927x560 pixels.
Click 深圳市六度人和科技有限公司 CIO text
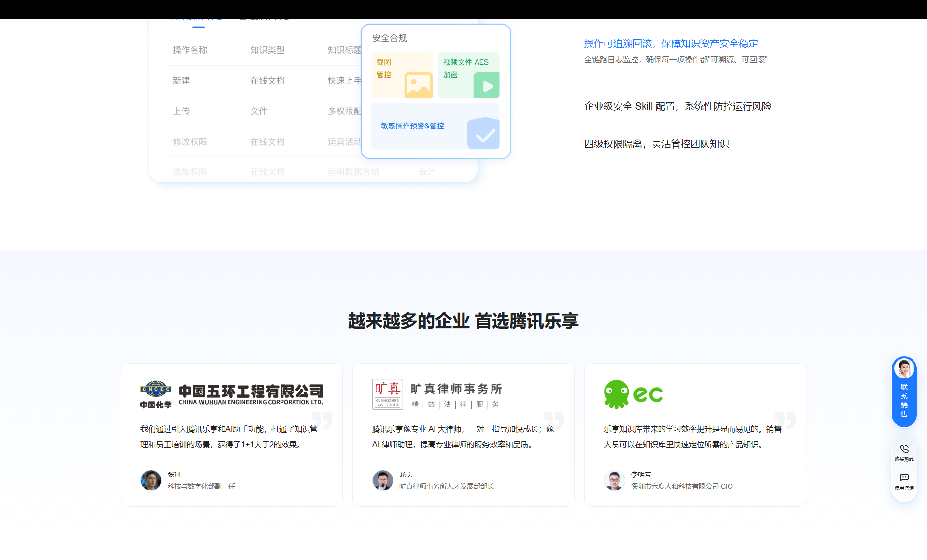(682, 486)
